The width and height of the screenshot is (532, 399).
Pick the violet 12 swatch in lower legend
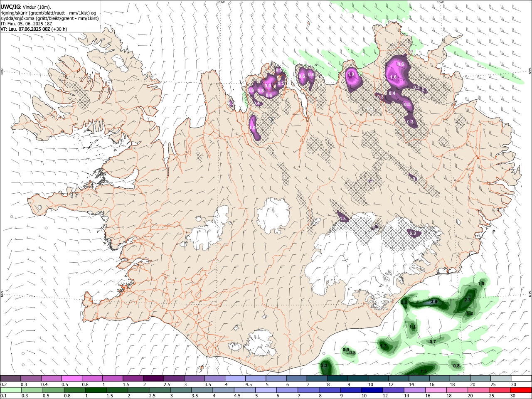(393, 390)
